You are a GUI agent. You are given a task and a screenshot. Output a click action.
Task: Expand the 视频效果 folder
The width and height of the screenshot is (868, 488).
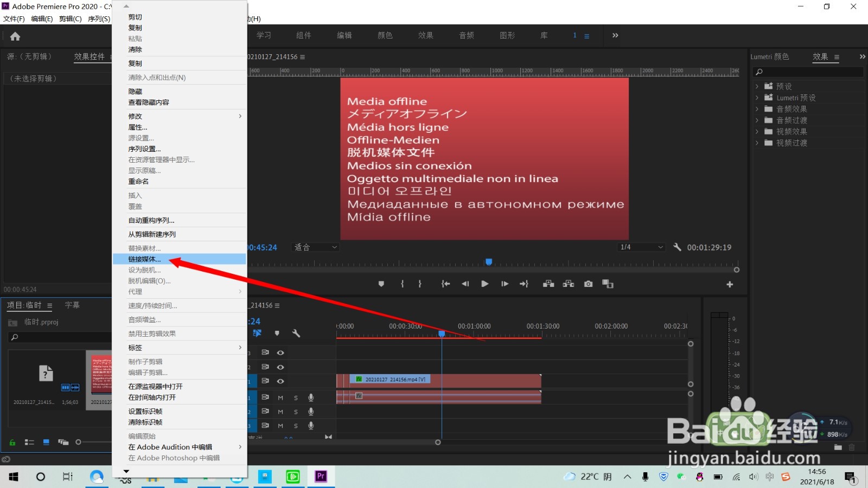click(757, 131)
